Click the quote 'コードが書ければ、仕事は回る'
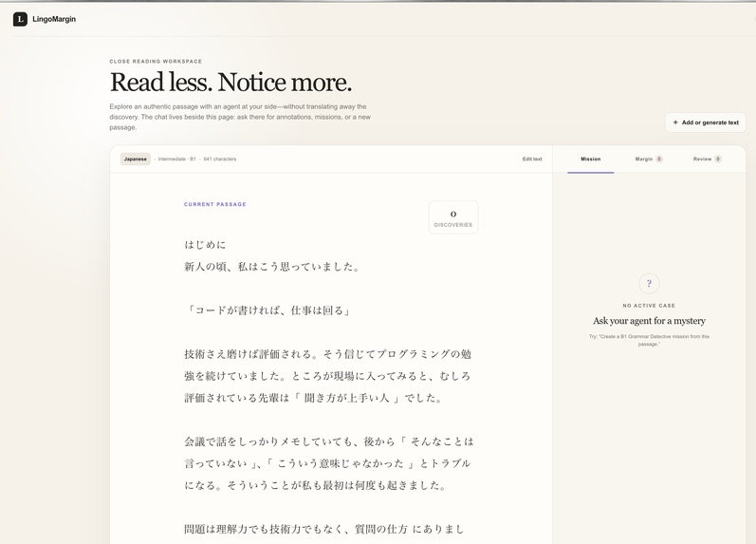 coord(268,310)
